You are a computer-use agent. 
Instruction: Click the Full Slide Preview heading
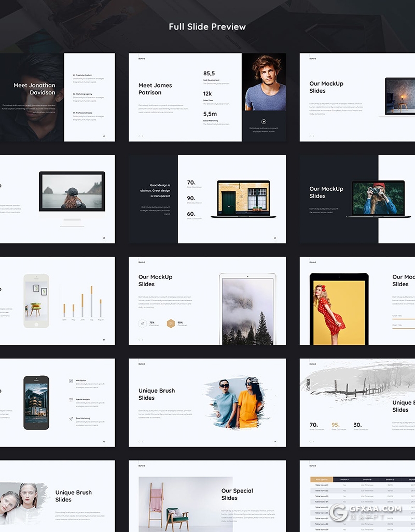[x=207, y=26]
